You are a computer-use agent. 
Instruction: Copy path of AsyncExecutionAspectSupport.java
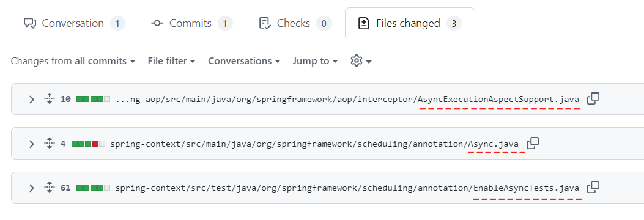coord(593,98)
